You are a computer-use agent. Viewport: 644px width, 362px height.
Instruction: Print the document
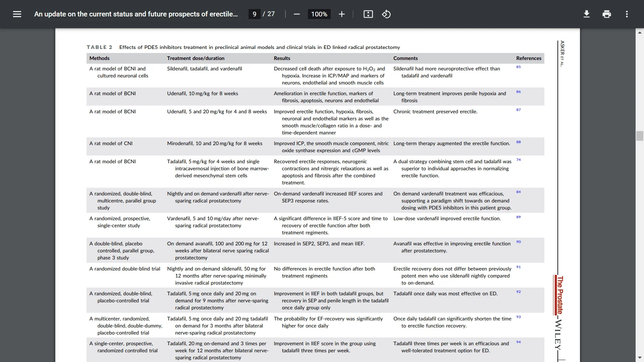[x=606, y=14]
